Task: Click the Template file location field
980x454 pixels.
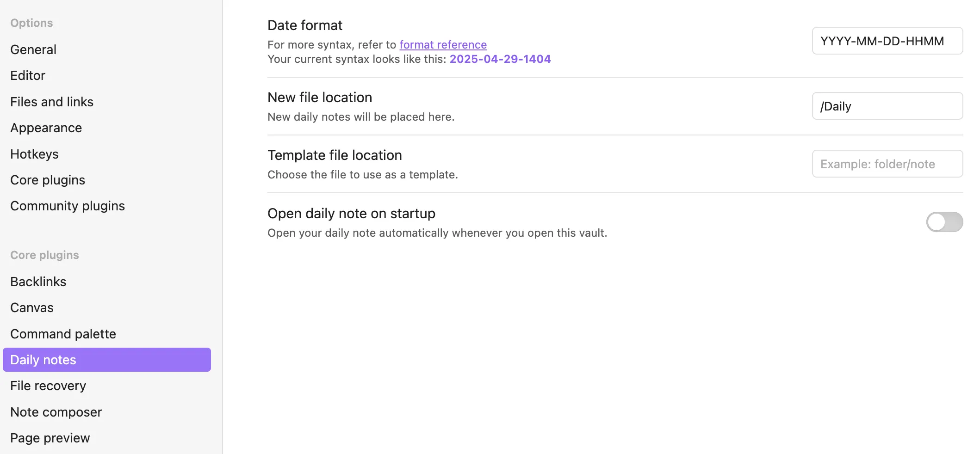Action: 887,164
